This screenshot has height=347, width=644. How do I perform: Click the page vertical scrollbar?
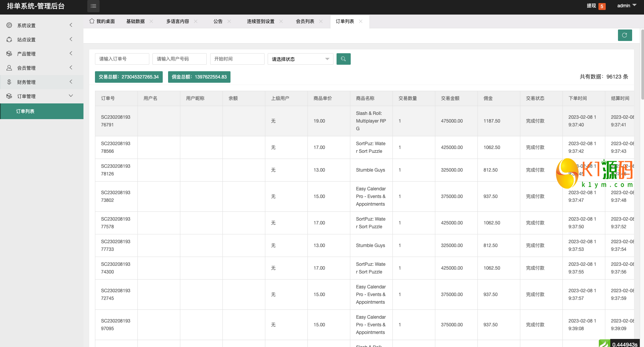point(642,65)
